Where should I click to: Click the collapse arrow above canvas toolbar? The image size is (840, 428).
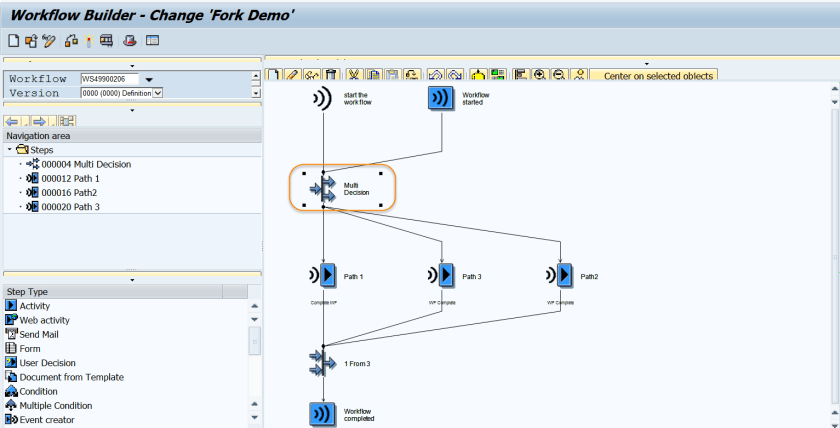[x=647, y=64]
